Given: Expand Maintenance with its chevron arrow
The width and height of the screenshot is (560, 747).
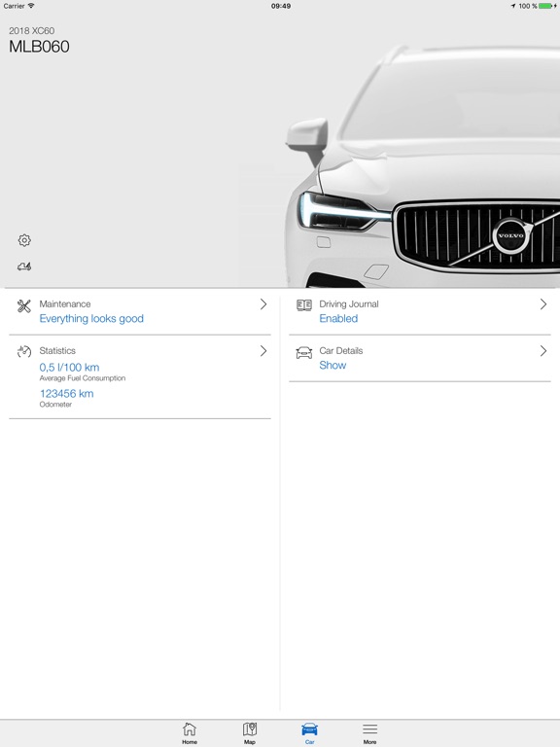Looking at the screenshot, I should click(x=263, y=304).
